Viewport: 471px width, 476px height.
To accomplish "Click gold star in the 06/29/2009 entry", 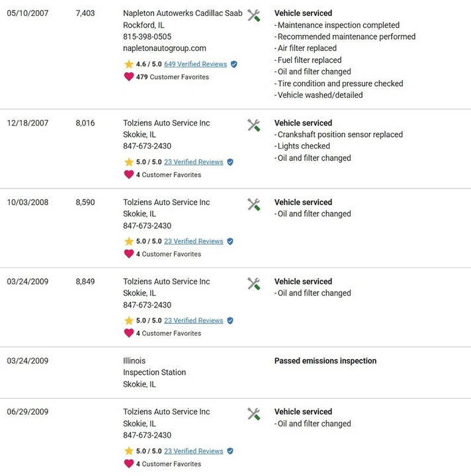I will point(129,451).
